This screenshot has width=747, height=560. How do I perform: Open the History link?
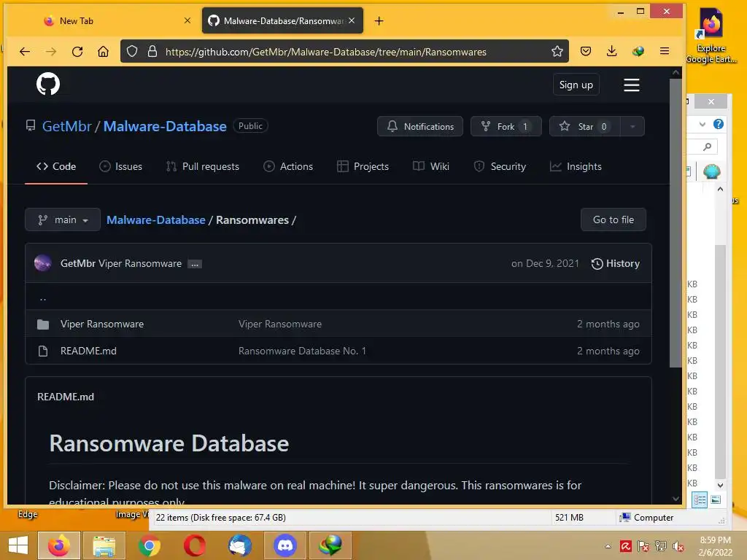coord(616,263)
